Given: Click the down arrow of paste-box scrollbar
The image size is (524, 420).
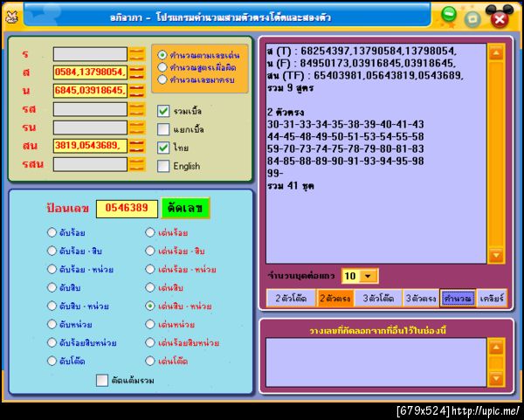Looking at the screenshot, I should (496, 378).
